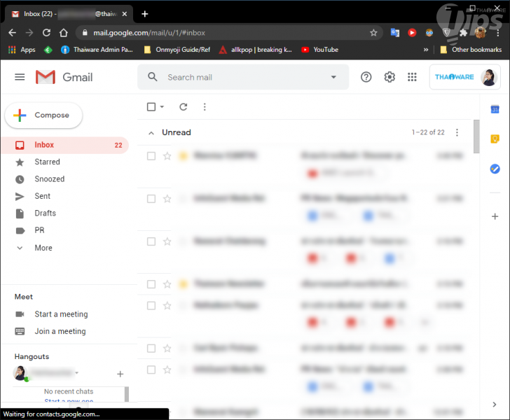Screen dimensions: 510x420
Task: Open the Apps bookmark shortcut
Action: click(x=22, y=50)
